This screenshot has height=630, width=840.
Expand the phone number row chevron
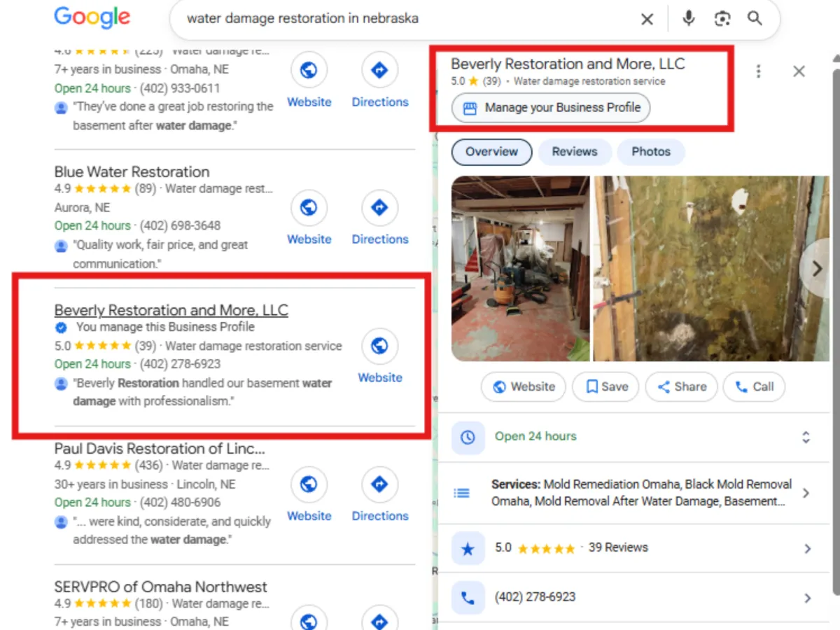[x=807, y=598]
